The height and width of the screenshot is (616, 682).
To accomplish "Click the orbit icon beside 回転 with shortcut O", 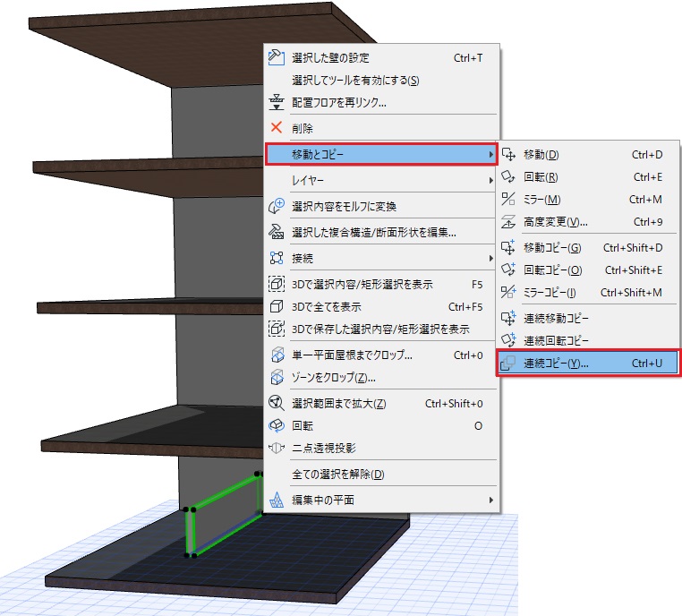I will pos(277,425).
